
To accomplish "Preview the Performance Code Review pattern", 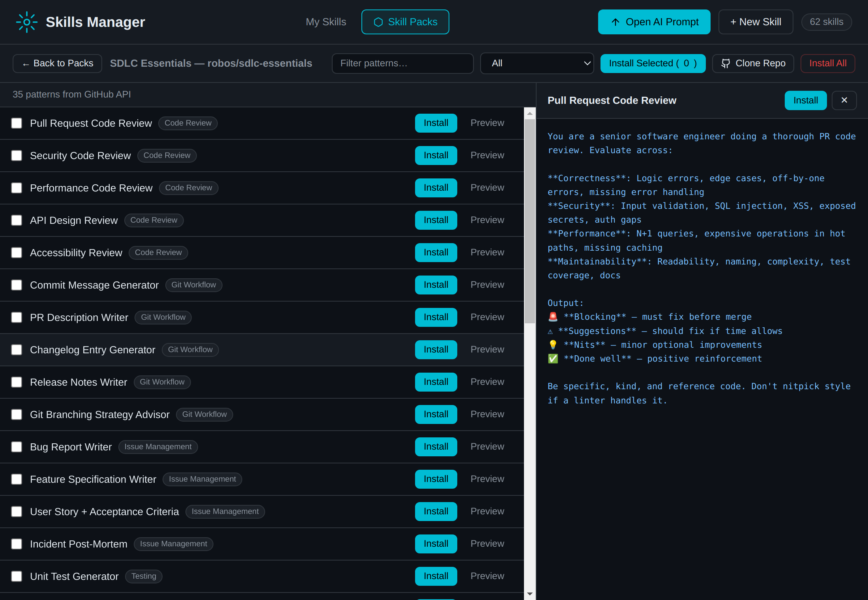I will click(487, 188).
